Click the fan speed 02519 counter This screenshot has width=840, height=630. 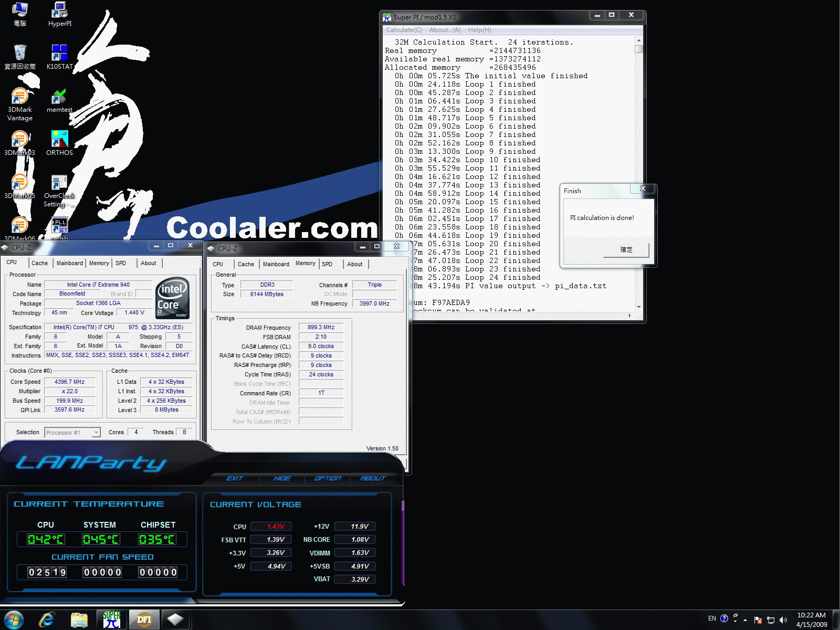pos(47,572)
